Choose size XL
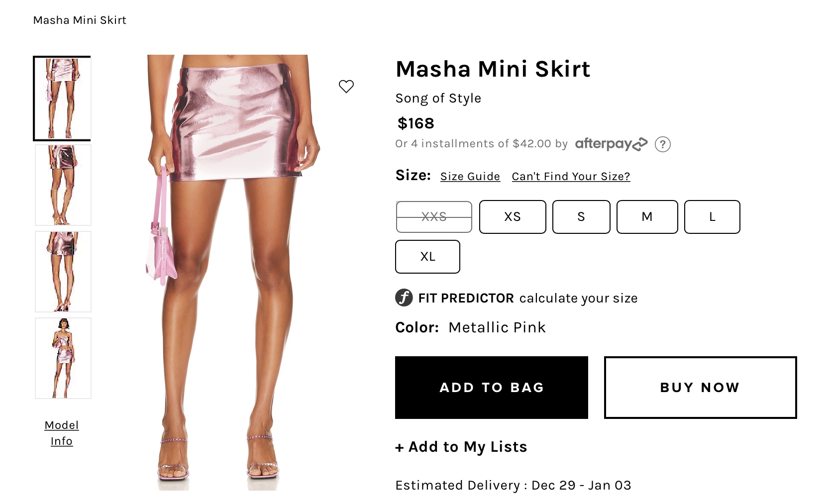 pos(427,257)
